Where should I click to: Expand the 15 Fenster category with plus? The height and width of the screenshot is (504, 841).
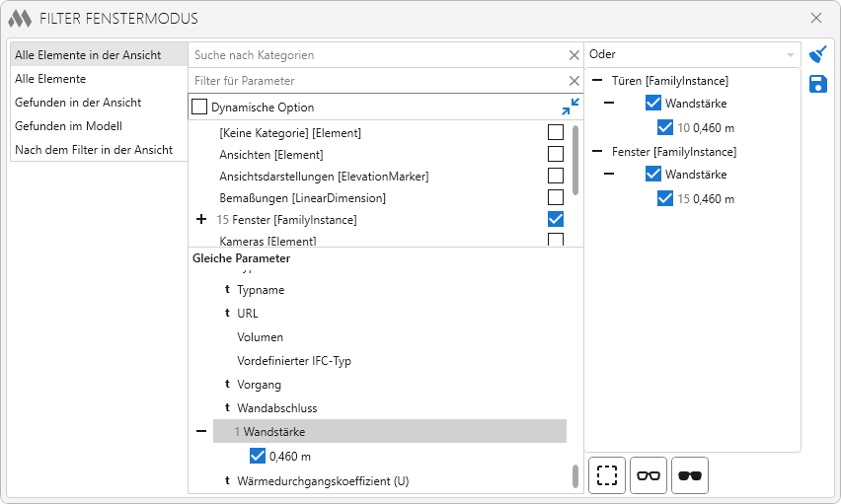tap(201, 219)
